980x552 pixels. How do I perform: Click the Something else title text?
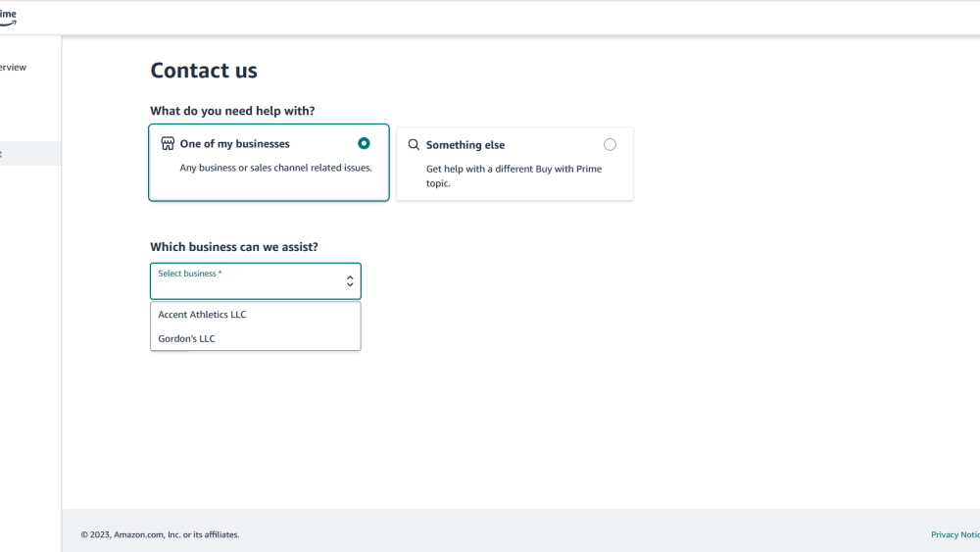(x=465, y=145)
